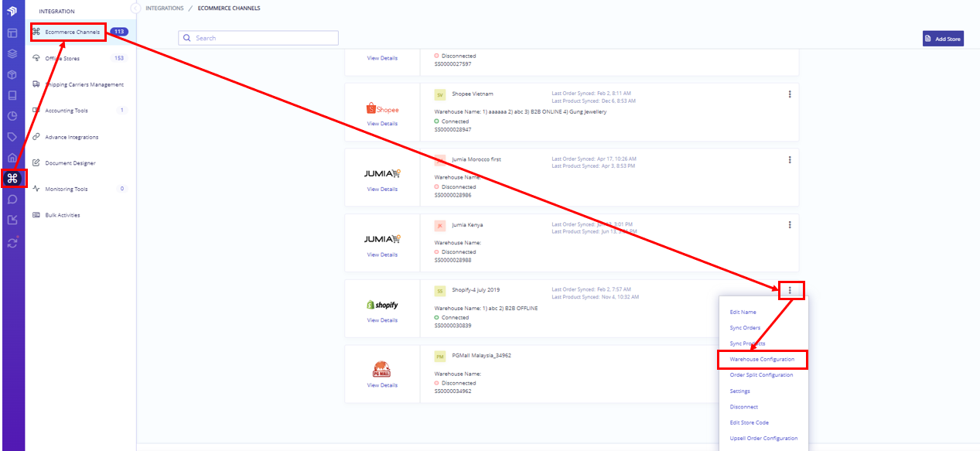Open the pie chart reports icon
Screen dimensions: 980x451
[x=12, y=116]
